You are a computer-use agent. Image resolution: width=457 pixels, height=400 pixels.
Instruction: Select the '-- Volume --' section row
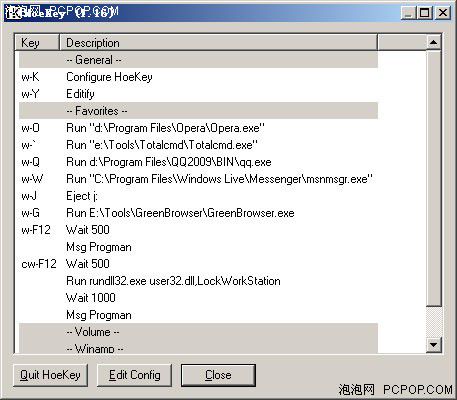198,332
